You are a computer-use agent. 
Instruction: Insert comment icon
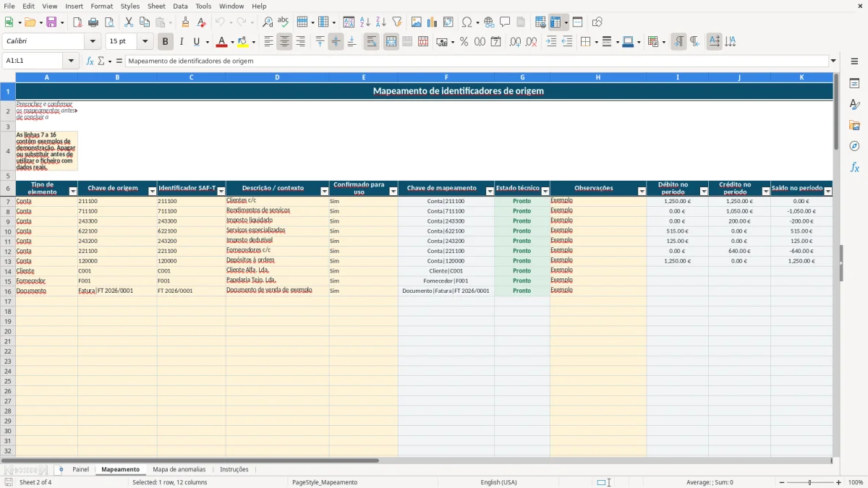click(505, 22)
